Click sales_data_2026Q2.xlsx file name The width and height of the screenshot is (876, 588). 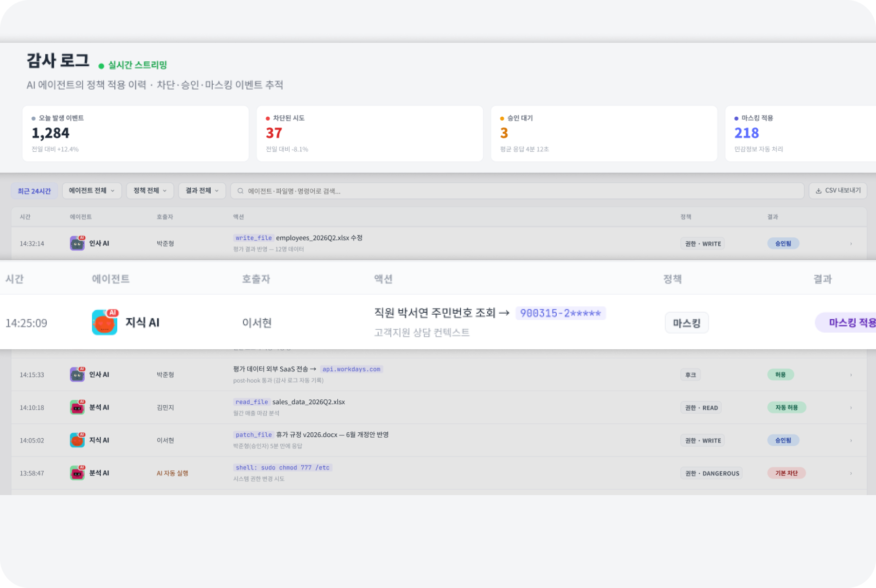pyautogui.click(x=309, y=402)
